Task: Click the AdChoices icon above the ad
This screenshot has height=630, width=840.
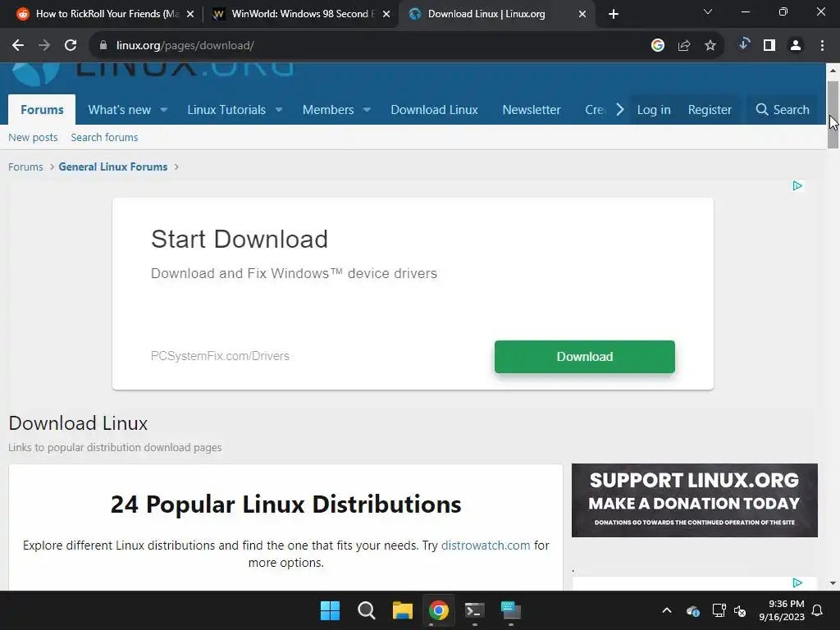Action: (x=797, y=186)
